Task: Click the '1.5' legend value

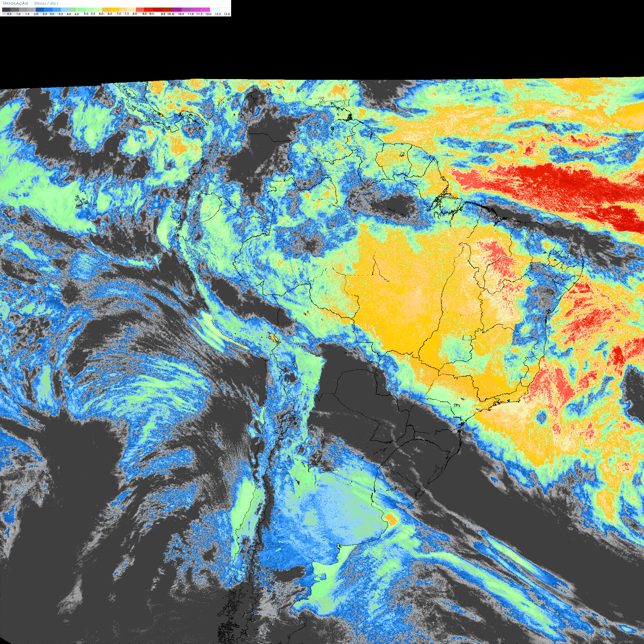Action: [x=27, y=14]
